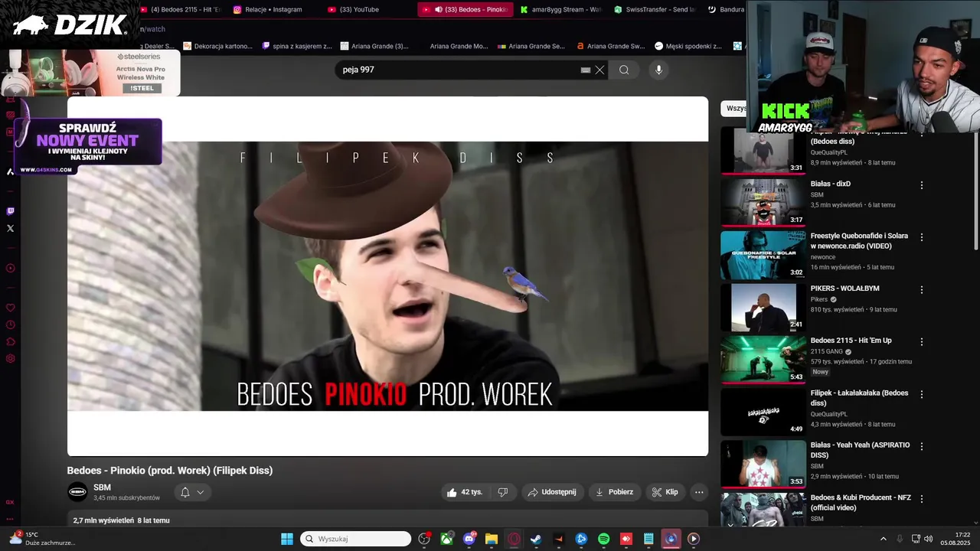Type in the YouTube search field 'peja 997'
Image resolution: width=980 pixels, height=551 pixels.
459,70
